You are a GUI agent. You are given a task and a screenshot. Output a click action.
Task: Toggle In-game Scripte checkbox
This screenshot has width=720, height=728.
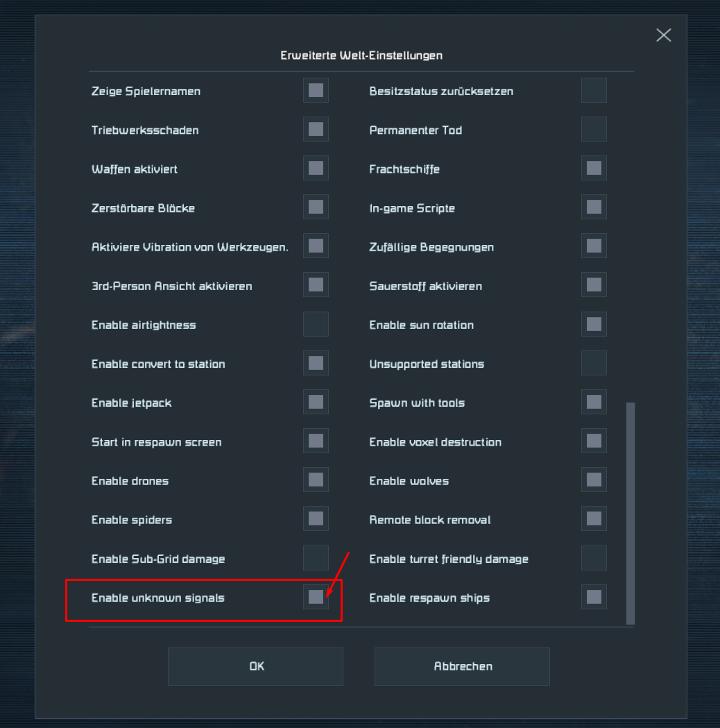coord(594,208)
